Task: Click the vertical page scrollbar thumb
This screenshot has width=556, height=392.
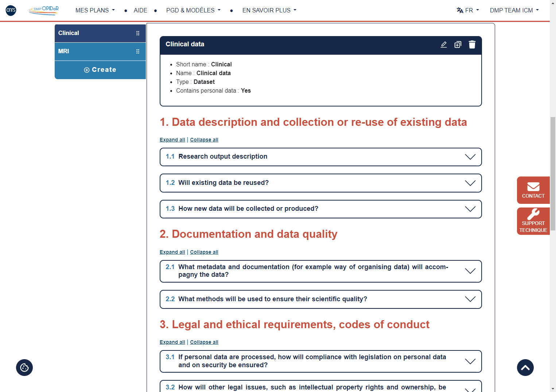Action: 553,174
